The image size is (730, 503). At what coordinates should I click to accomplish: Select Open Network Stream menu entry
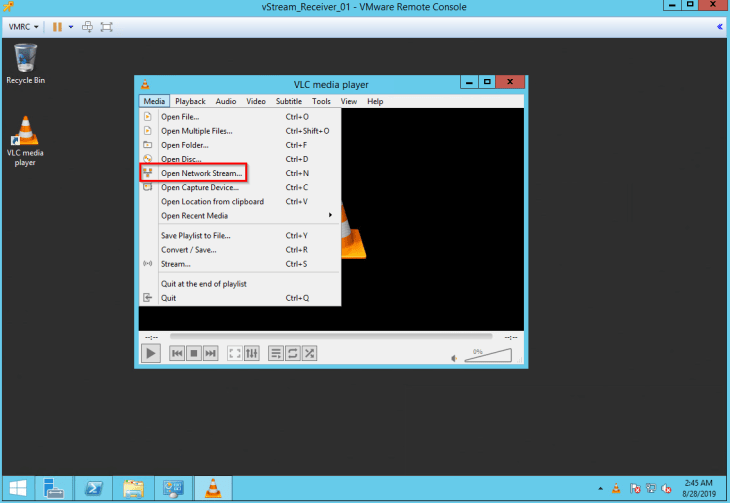coord(201,173)
